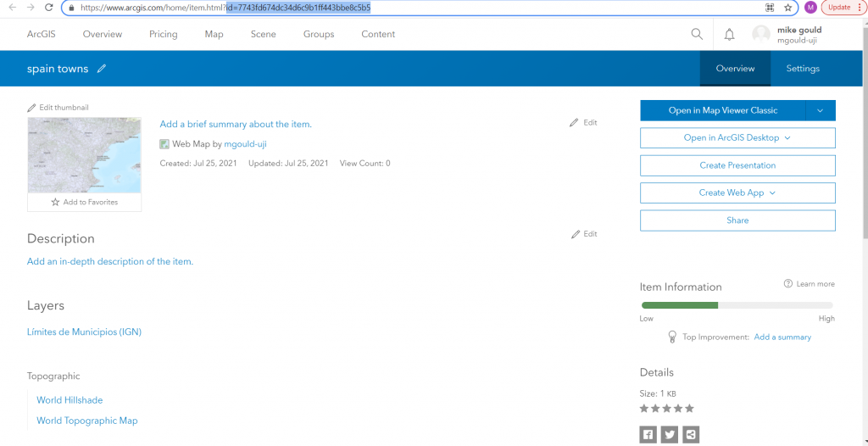Click the generic share icon beside Twitter
868x446 pixels.
click(x=691, y=434)
